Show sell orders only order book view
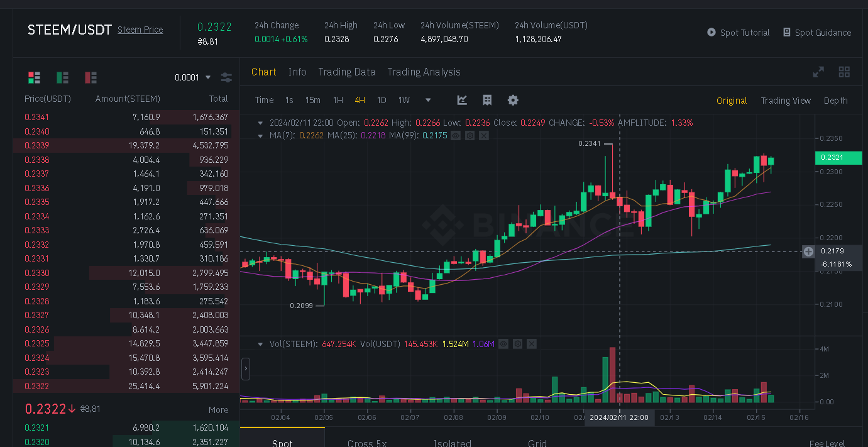 pyautogui.click(x=91, y=77)
